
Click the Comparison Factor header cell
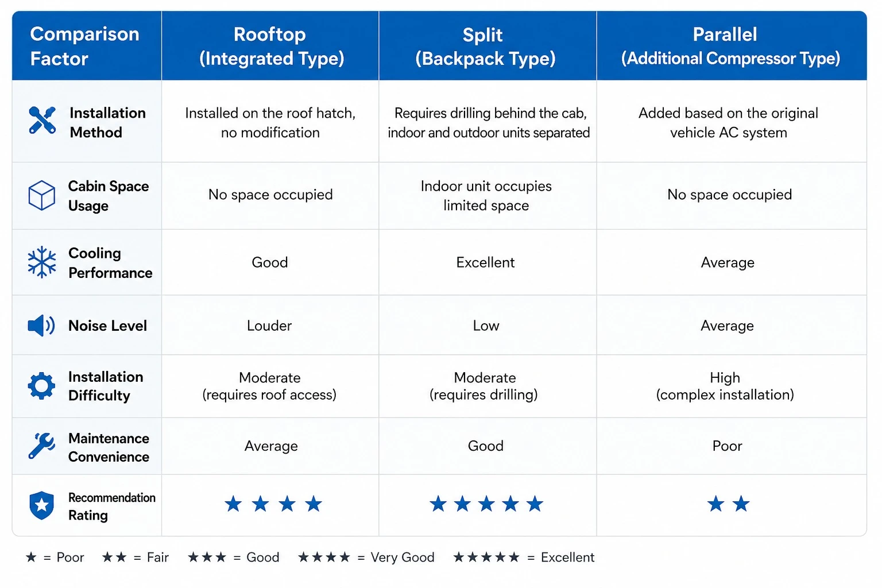[87, 46]
